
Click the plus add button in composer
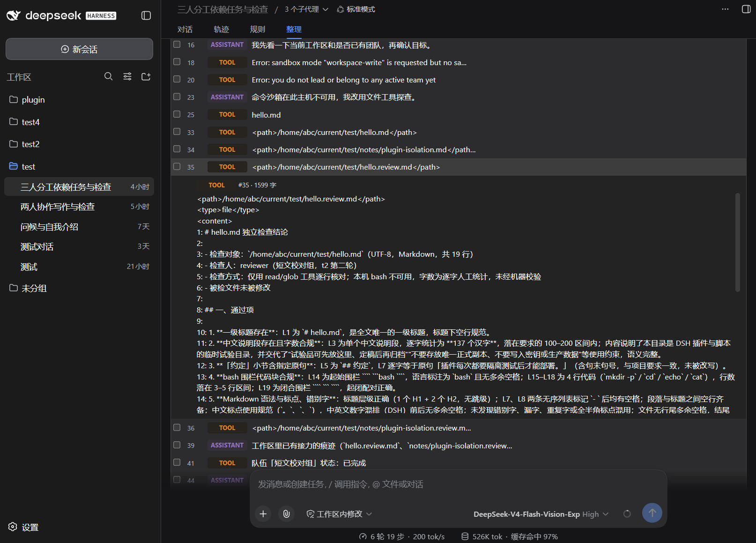[263, 514]
